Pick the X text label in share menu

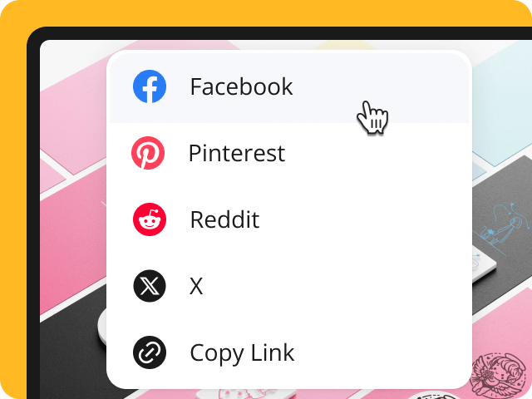[196, 286]
